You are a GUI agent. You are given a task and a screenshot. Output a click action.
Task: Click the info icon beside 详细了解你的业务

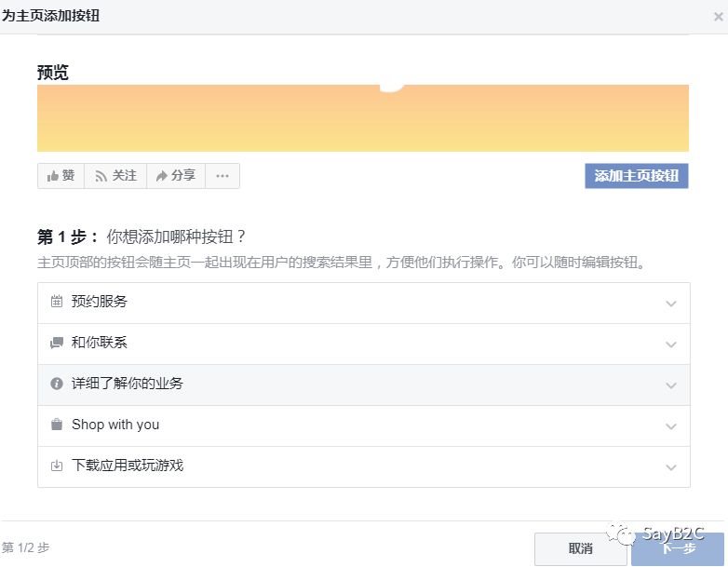[57, 384]
